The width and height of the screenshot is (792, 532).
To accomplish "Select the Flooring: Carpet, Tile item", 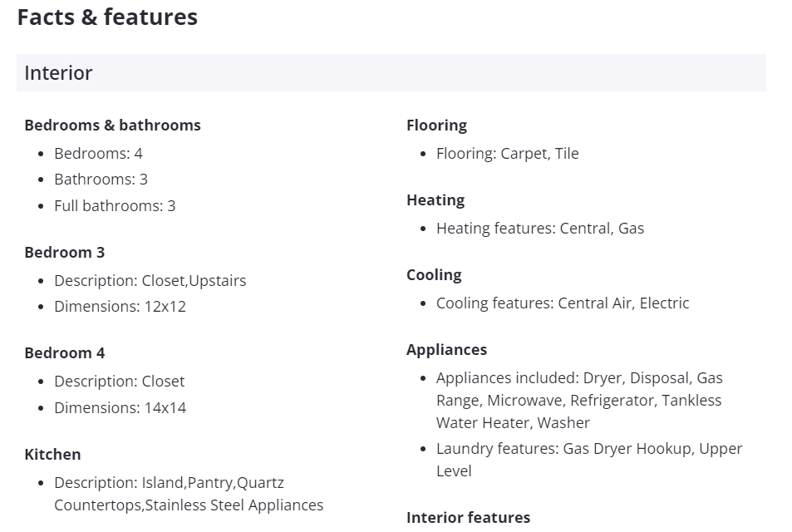I will coord(507,154).
